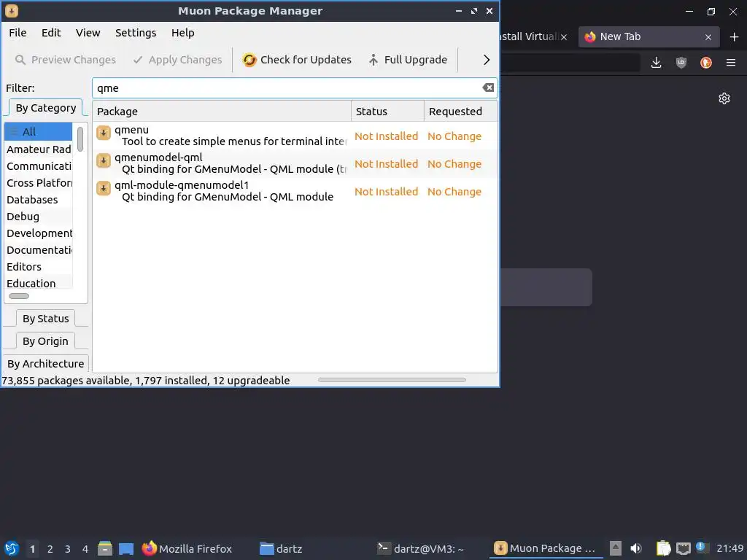Clear the filter text with the erase icon
Image resolution: width=747 pixels, height=560 pixels.
click(x=488, y=87)
